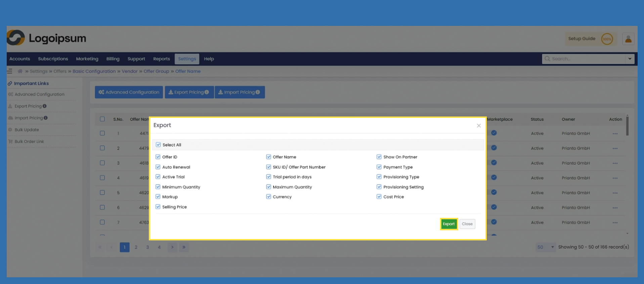Click the green Export button
The image size is (644, 284).
click(448, 224)
